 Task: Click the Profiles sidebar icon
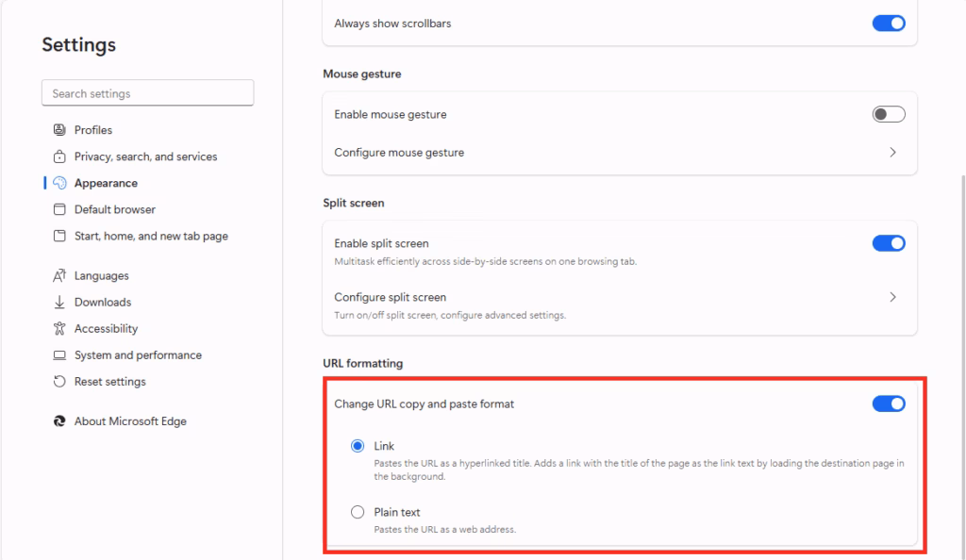pyautogui.click(x=59, y=130)
